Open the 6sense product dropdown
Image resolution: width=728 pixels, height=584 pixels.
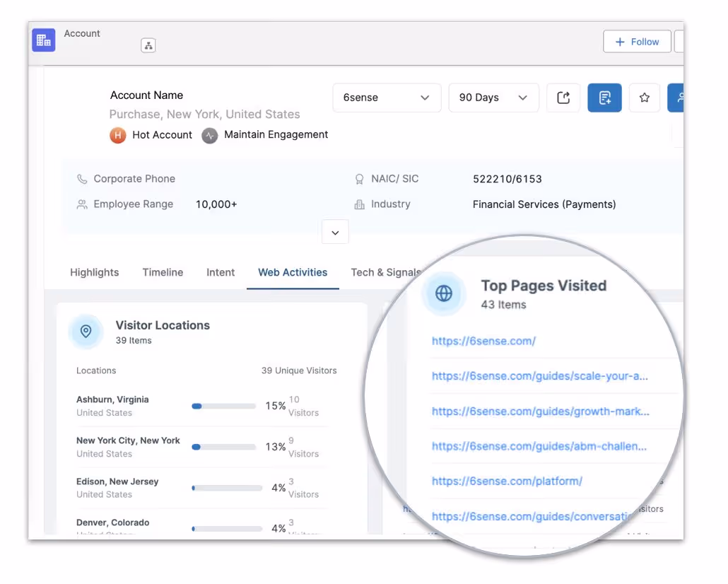[387, 98]
